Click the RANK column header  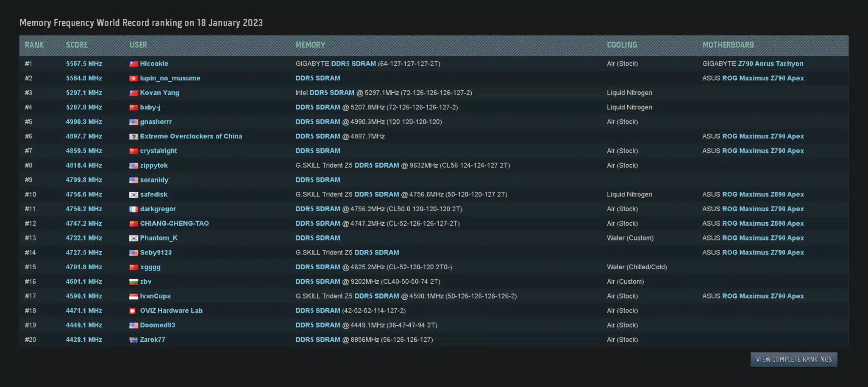(34, 45)
